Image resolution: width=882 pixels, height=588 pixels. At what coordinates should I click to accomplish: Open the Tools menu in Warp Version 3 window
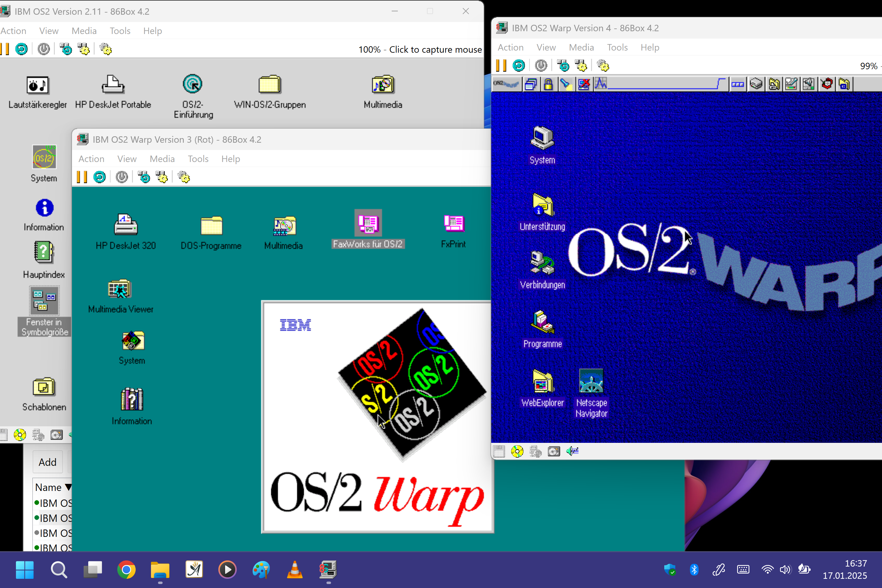point(198,159)
